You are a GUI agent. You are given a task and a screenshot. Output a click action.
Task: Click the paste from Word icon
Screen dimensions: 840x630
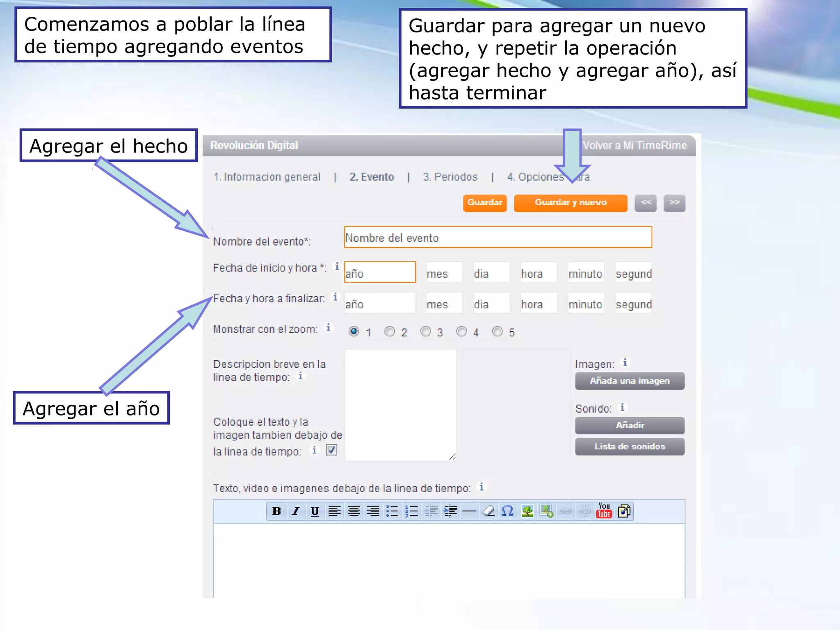pyautogui.click(x=624, y=511)
